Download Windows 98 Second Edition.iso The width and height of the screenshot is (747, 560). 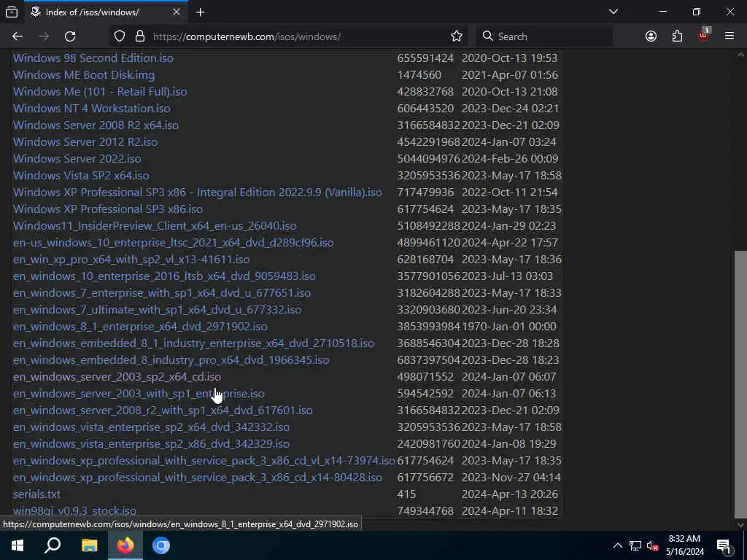(x=93, y=58)
